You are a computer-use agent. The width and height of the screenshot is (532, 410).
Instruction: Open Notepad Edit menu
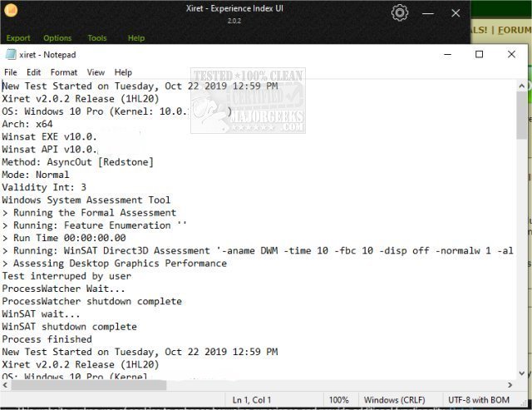pyautogui.click(x=33, y=72)
